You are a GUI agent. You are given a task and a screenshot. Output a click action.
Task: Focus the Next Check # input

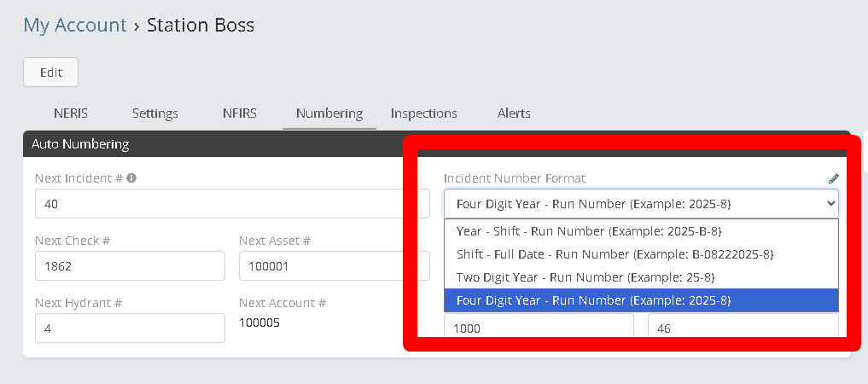pyautogui.click(x=130, y=266)
